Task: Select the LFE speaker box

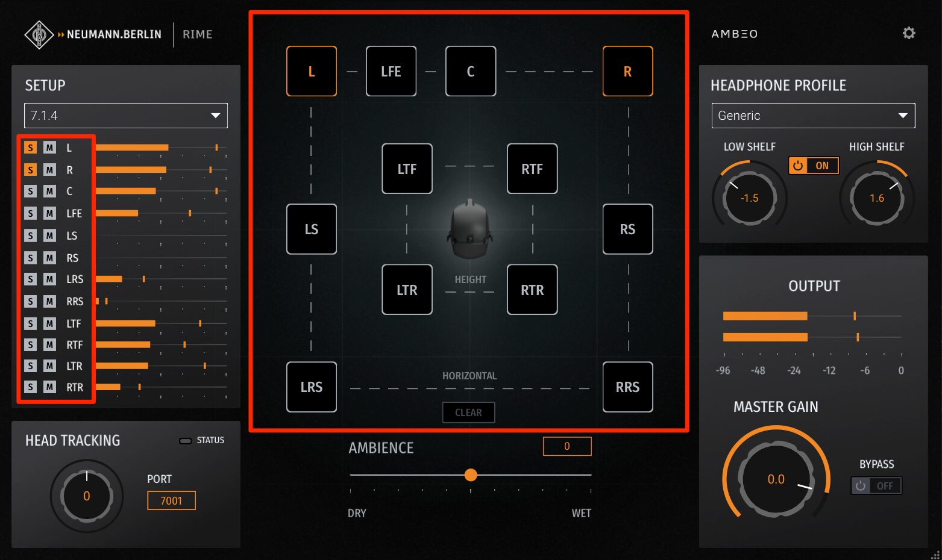Action: click(391, 71)
